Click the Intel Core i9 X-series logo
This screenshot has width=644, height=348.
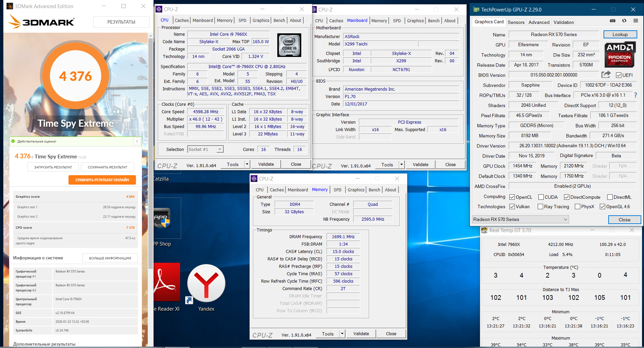[x=289, y=45]
